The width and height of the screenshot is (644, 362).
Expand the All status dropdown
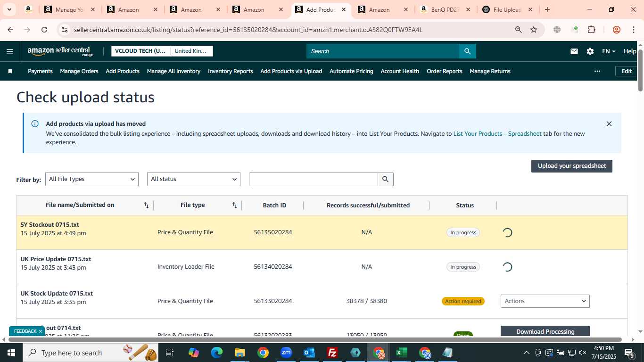pyautogui.click(x=194, y=179)
